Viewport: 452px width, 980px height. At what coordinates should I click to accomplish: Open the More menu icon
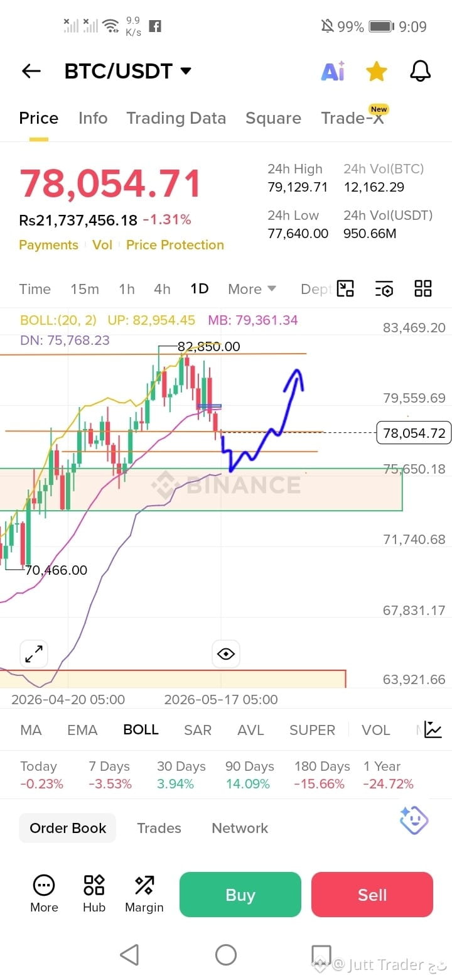pyautogui.click(x=44, y=894)
